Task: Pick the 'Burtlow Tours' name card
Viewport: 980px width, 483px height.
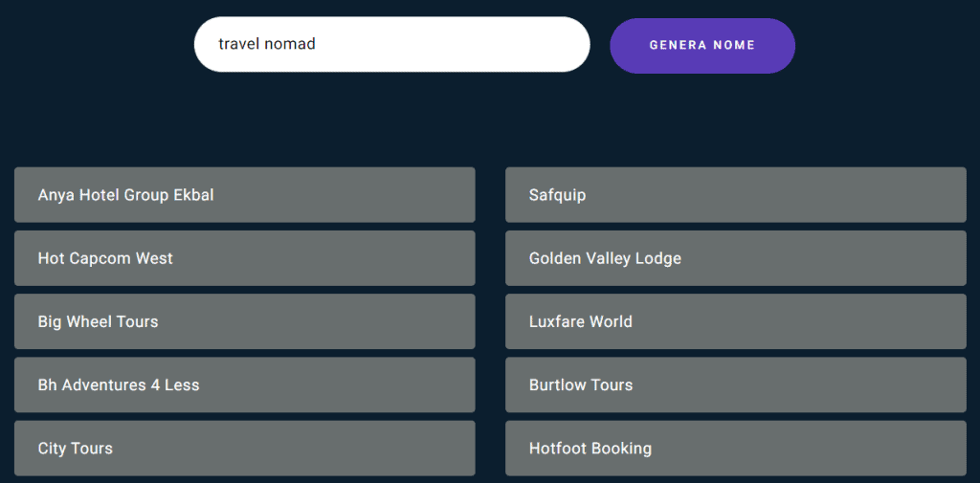Action: pyautogui.click(x=735, y=384)
